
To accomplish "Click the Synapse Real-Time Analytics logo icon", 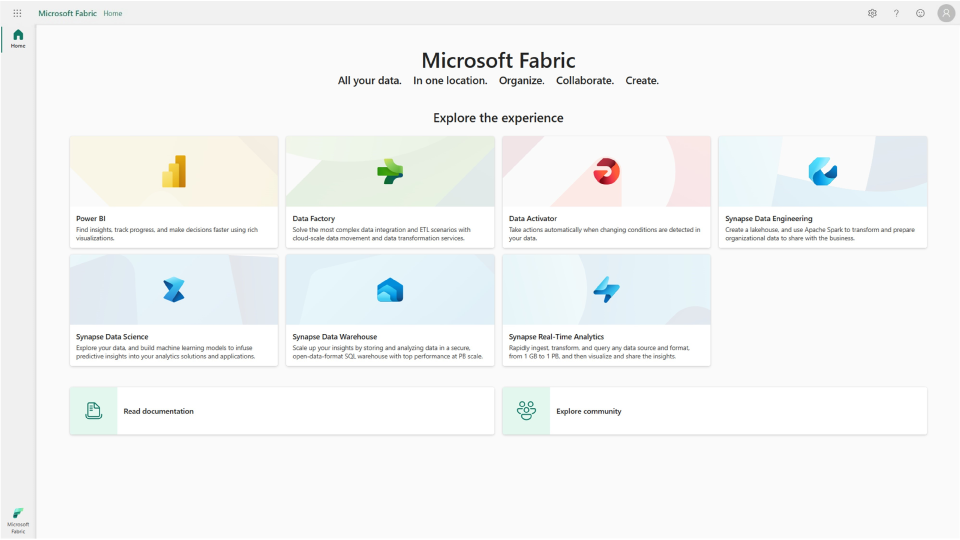I will point(607,290).
